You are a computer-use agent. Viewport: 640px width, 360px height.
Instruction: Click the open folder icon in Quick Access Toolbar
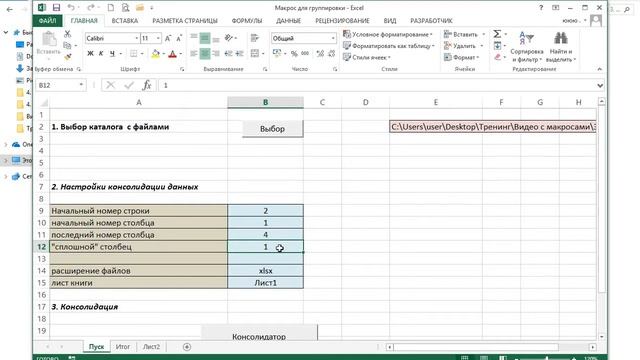(x=140, y=7)
